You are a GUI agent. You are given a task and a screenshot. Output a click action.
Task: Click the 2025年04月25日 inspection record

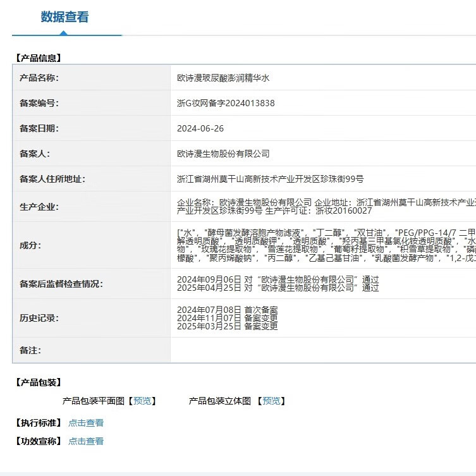click(278, 288)
